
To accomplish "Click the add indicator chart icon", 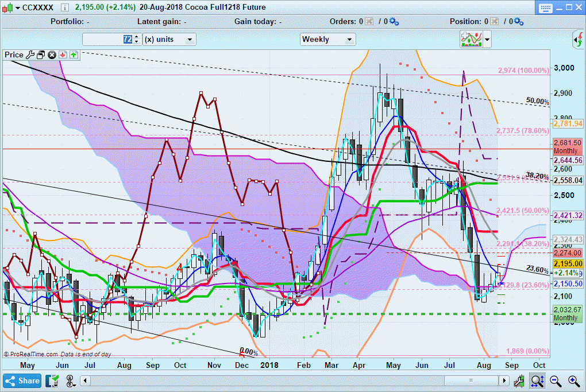I will 471,39.
